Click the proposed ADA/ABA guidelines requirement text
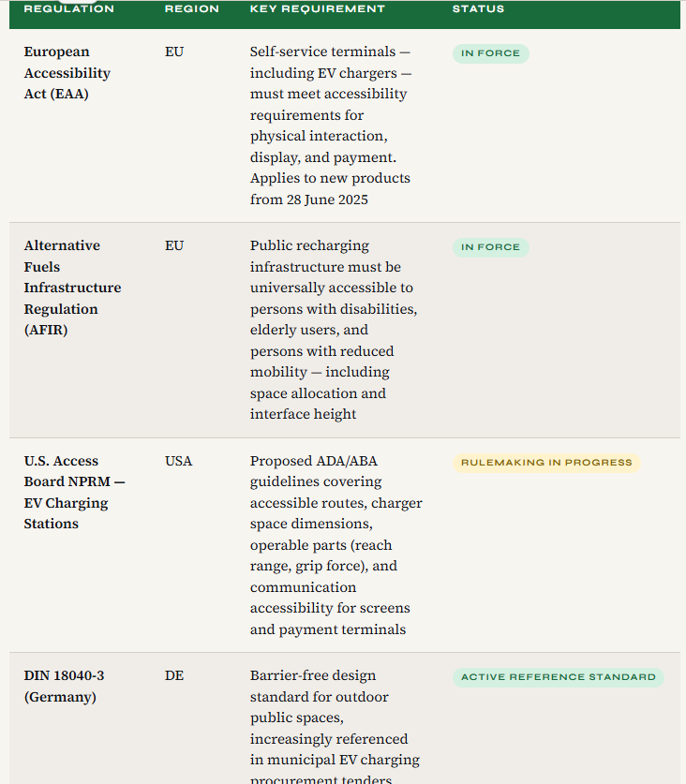 336,545
